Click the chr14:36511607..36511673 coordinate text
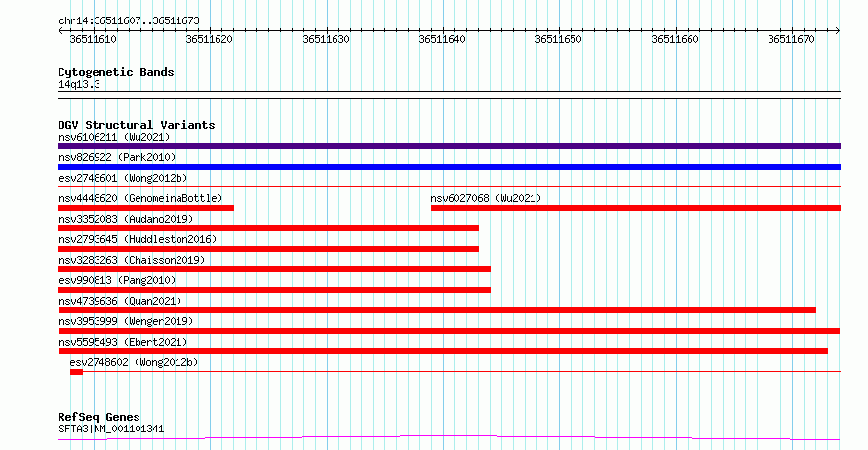Image resolution: width=868 pixels, height=450 pixels. [x=129, y=21]
